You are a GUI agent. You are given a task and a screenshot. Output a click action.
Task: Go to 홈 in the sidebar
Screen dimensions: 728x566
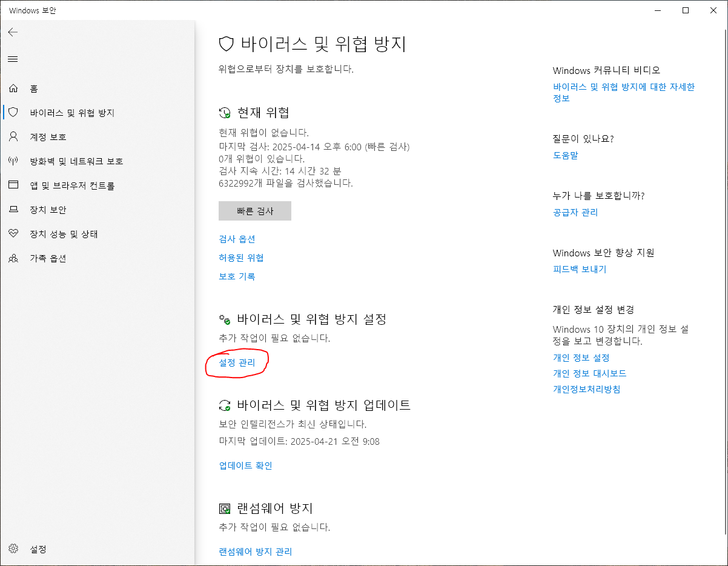click(34, 88)
